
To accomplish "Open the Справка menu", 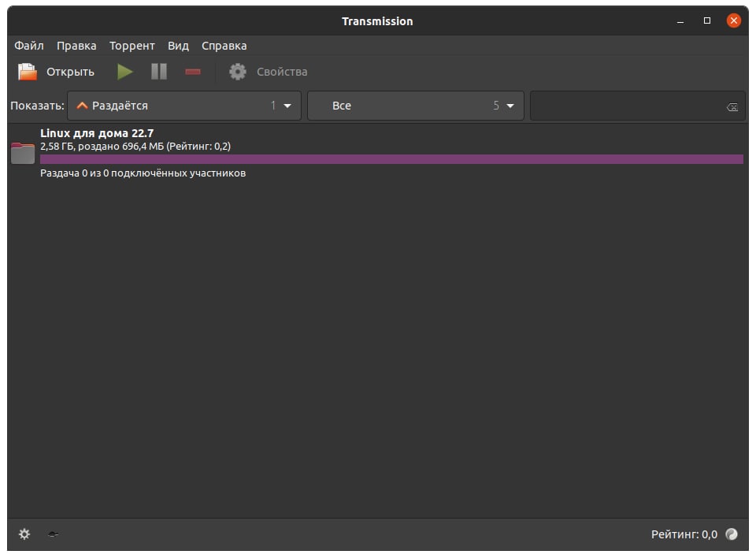I will point(224,46).
